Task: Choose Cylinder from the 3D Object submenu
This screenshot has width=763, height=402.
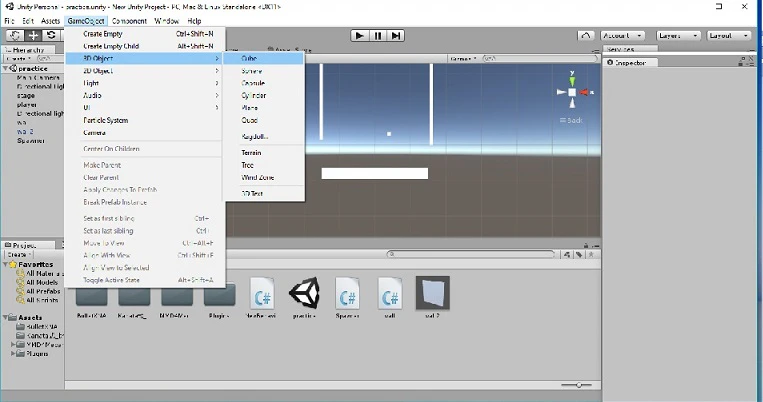Action: (264, 95)
